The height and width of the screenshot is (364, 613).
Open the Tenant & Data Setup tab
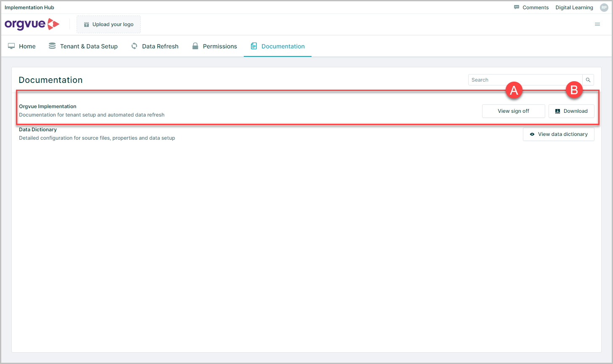click(x=83, y=46)
